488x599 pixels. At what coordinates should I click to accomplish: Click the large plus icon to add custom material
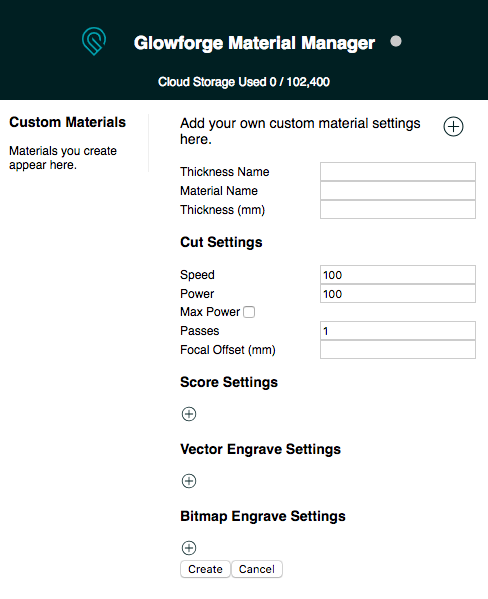click(453, 126)
